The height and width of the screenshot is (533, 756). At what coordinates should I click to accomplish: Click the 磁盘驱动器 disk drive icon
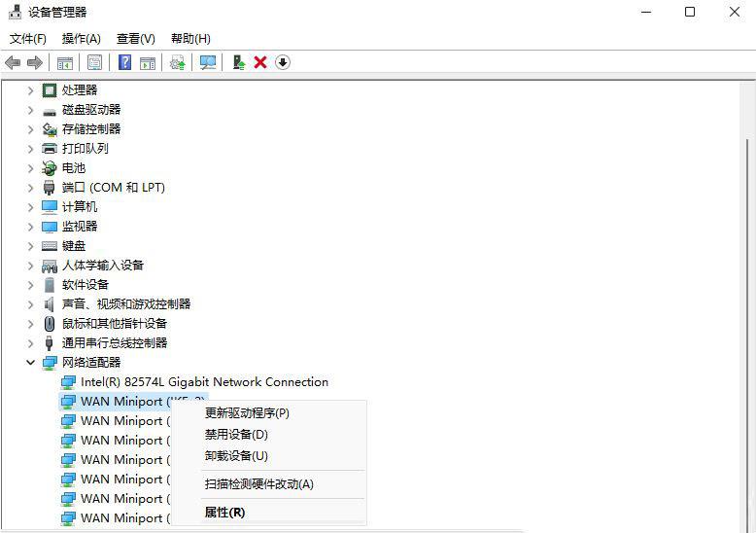(x=50, y=111)
